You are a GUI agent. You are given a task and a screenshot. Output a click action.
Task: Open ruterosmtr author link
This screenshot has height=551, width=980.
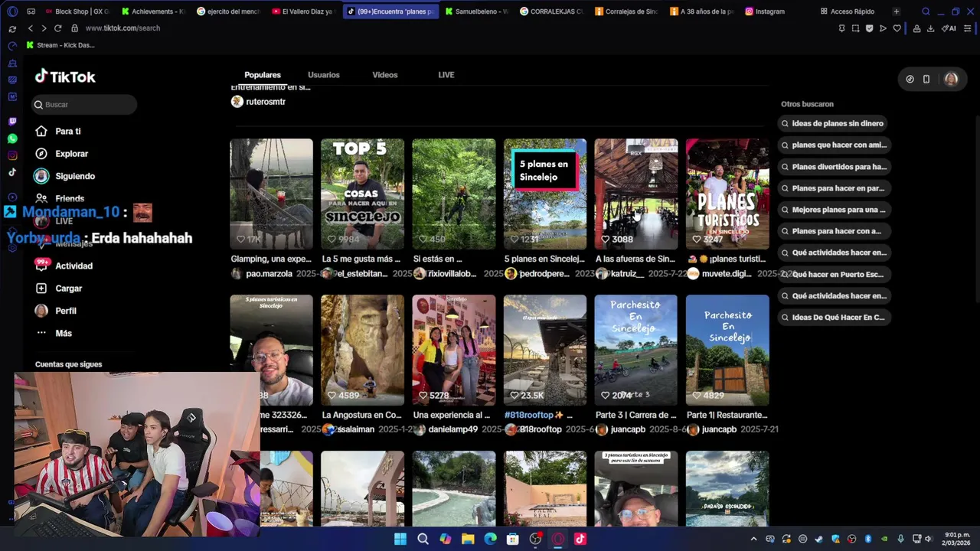[265, 102]
